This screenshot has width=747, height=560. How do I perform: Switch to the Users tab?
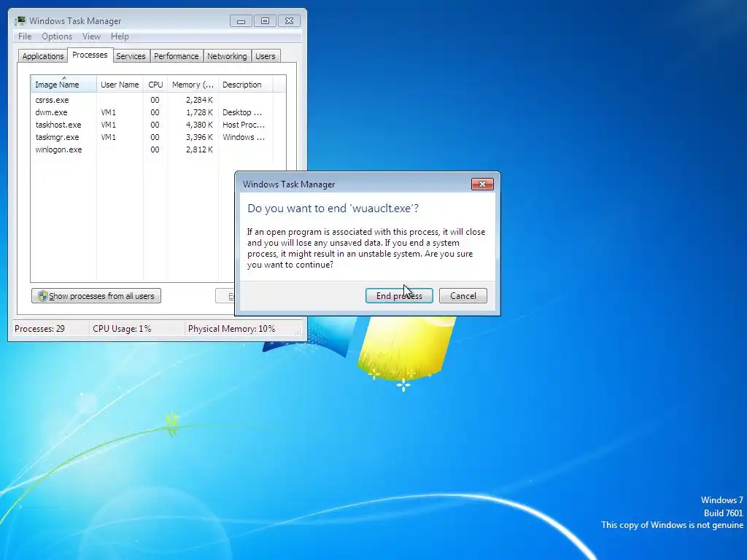click(x=266, y=56)
